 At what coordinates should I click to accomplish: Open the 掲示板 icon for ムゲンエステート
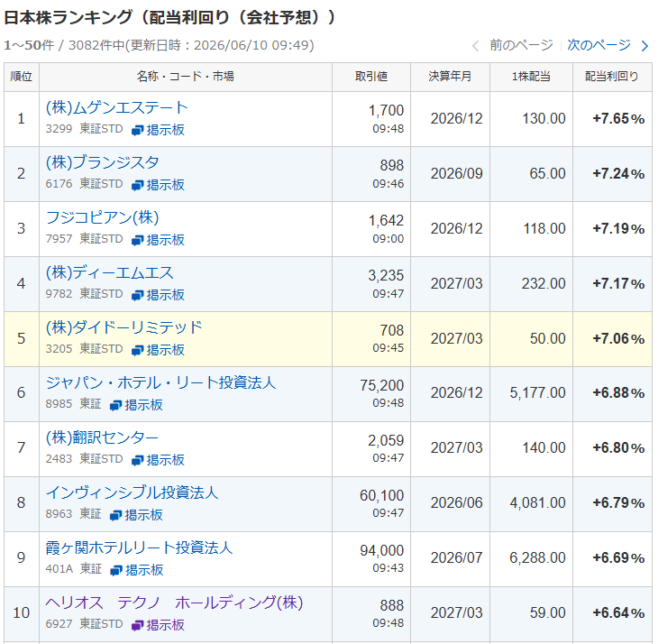tap(158, 130)
